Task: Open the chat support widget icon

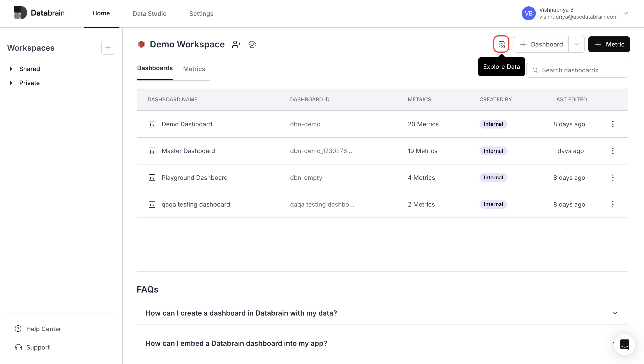Action: (624, 344)
